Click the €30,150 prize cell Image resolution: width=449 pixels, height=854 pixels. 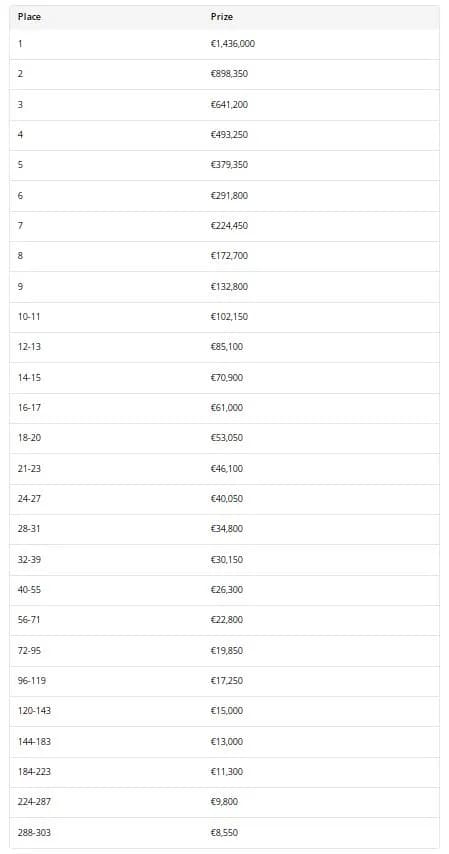pos(227,560)
